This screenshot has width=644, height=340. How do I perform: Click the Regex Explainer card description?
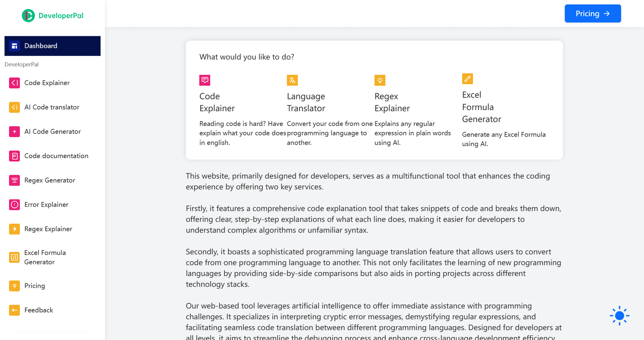413,133
